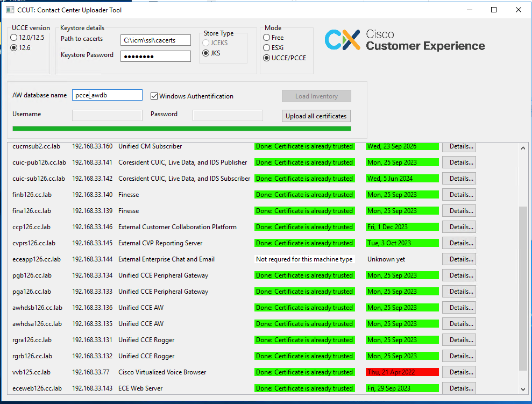Click date Wed, 5 Jun 2024
Image resolution: width=532 pixels, height=404 pixels.
click(402, 179)
